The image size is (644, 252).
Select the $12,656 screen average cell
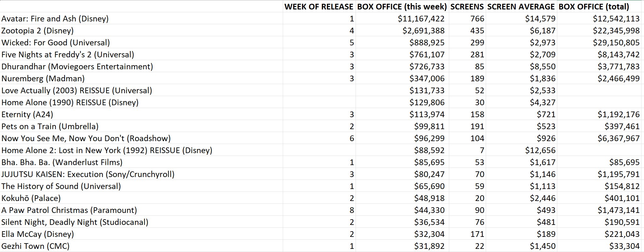tap(540, 150)
